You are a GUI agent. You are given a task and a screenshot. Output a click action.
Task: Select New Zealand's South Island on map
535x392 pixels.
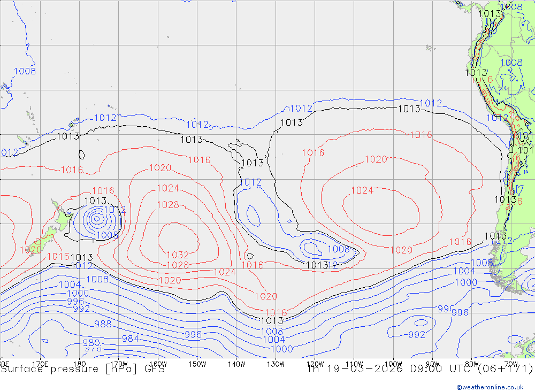click(x=42, y=239)
